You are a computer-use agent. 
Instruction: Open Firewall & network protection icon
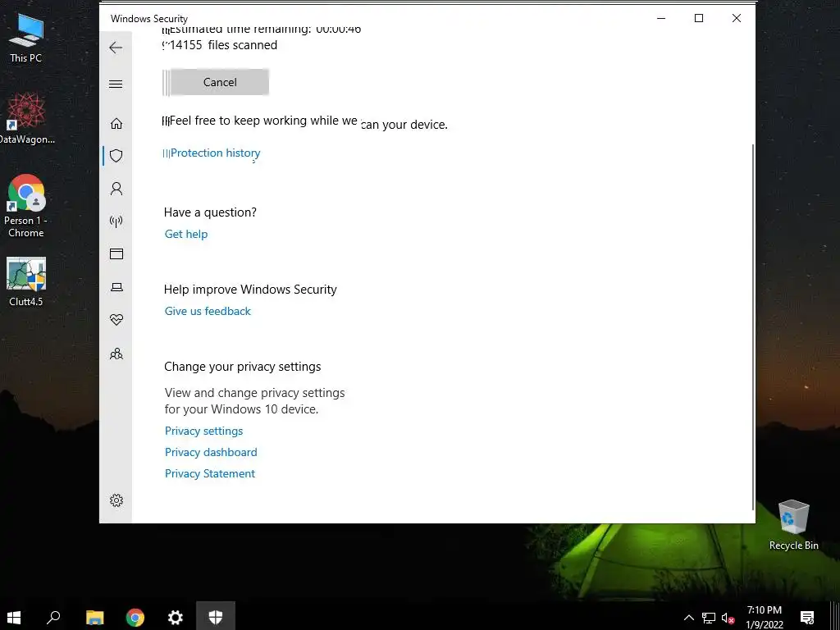click(x=116, y=221)
